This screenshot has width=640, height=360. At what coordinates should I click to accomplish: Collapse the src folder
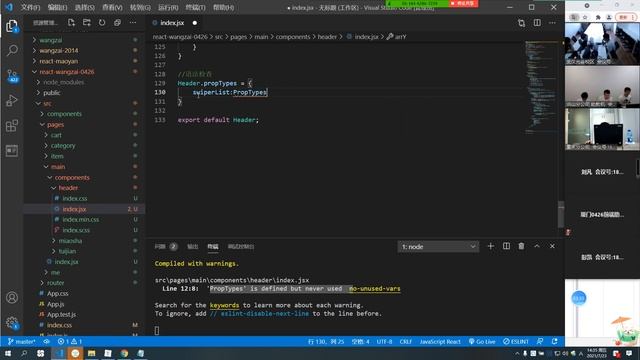[47, 103]
